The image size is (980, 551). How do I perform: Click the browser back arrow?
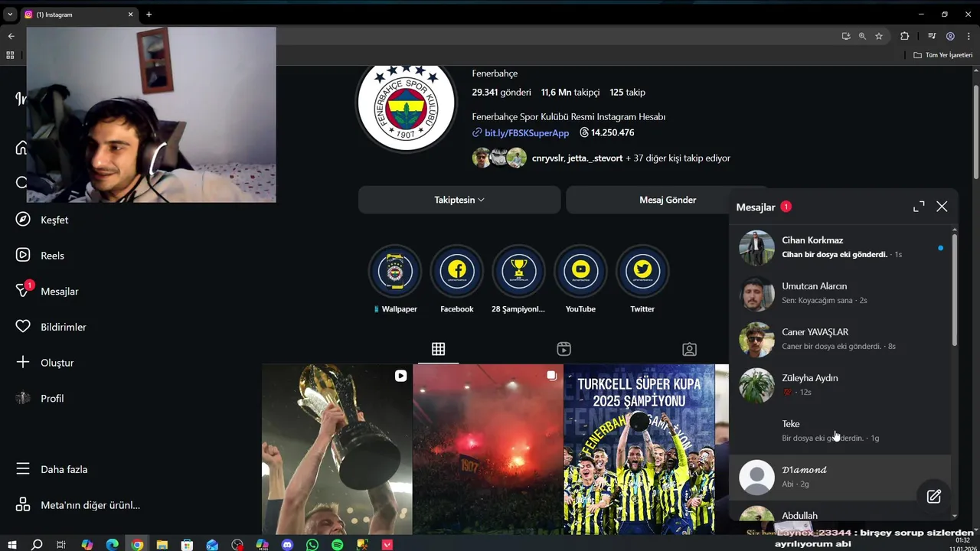(11, 36)
